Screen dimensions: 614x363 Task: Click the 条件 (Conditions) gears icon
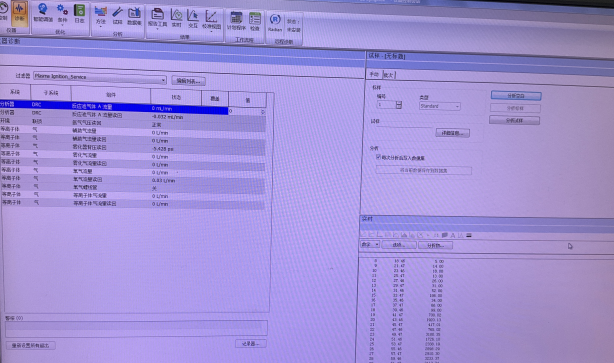[x=62, y=13]
